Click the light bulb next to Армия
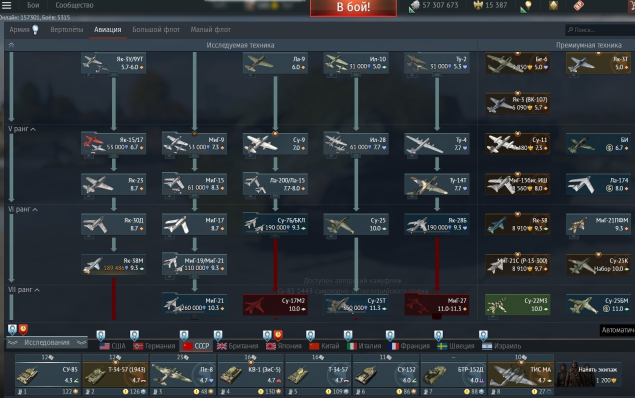 36,30
